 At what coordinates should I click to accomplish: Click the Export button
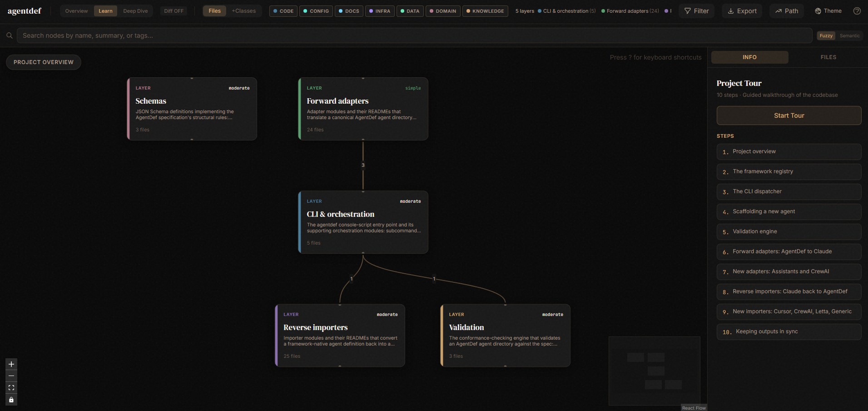pyautogui.click(x=742, y=11)
